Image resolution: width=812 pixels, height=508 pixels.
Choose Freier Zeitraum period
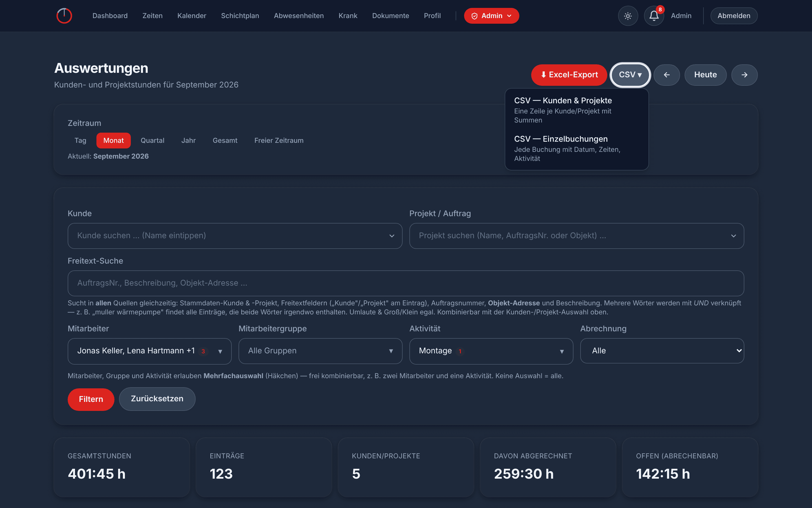(x=279, y=141)
